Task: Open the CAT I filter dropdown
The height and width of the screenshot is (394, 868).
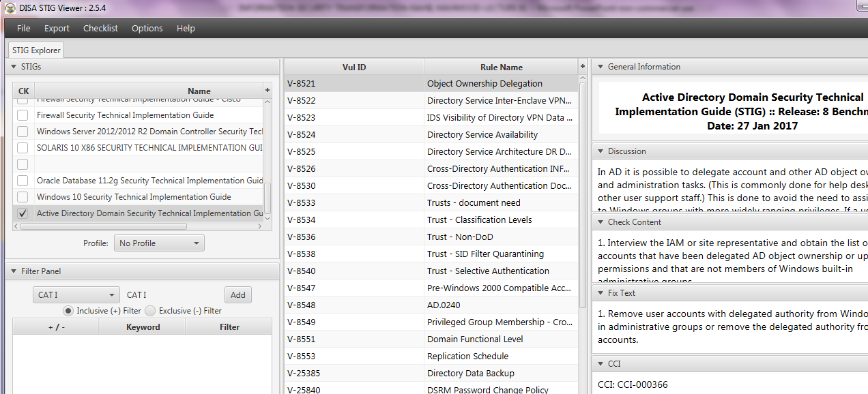Action: click(x=76, y=295)
